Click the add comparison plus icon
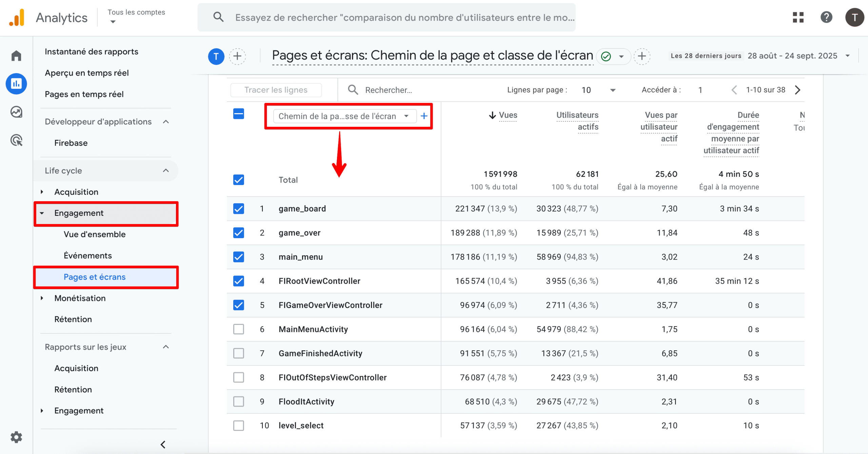 pos(237,56)
